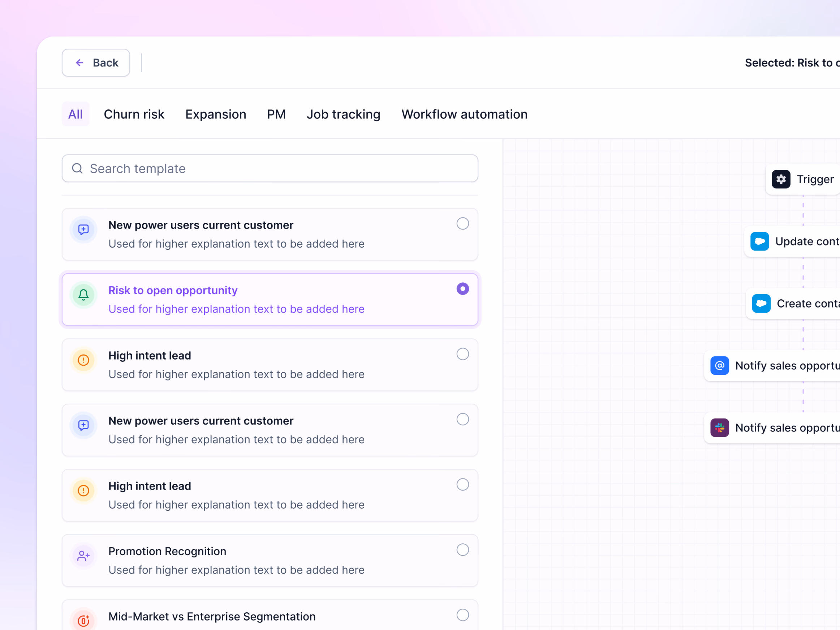This screenshot has width=840, height=630.
Task: Open the Expansion tab
Action: tap(216, 114)
